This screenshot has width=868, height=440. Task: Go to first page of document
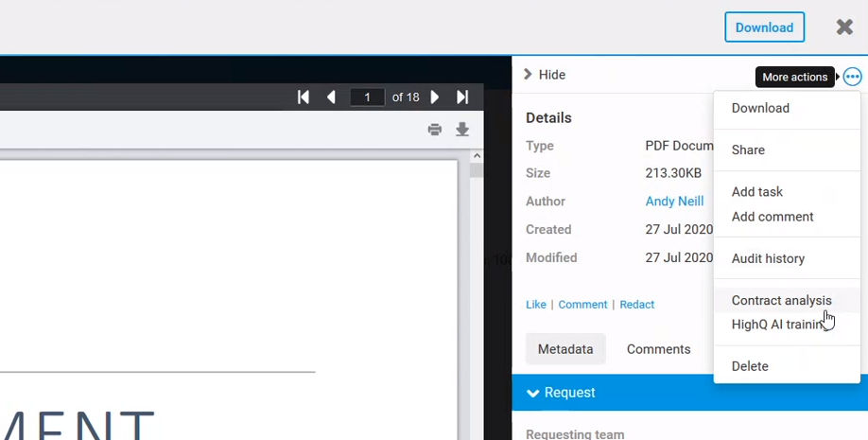click(x=304, y=97)
